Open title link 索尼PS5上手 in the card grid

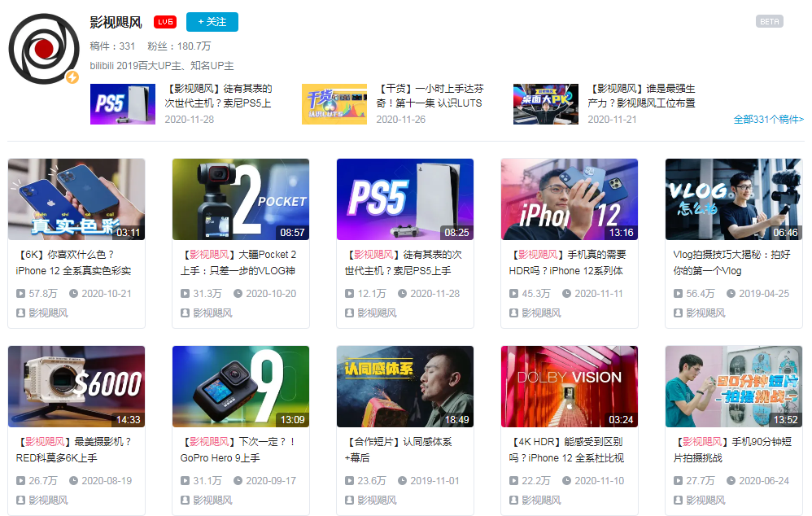pos(404,263)
